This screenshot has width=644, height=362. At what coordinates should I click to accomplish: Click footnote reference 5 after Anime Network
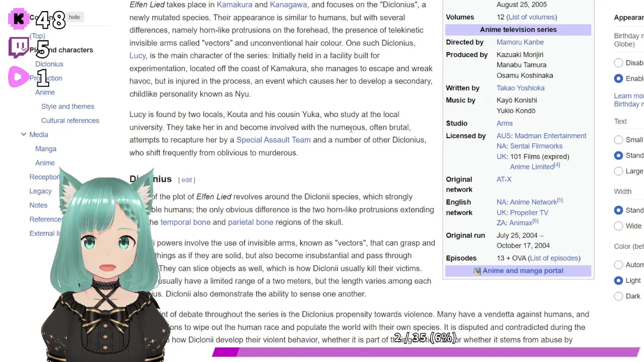click(x=560, y=200)
